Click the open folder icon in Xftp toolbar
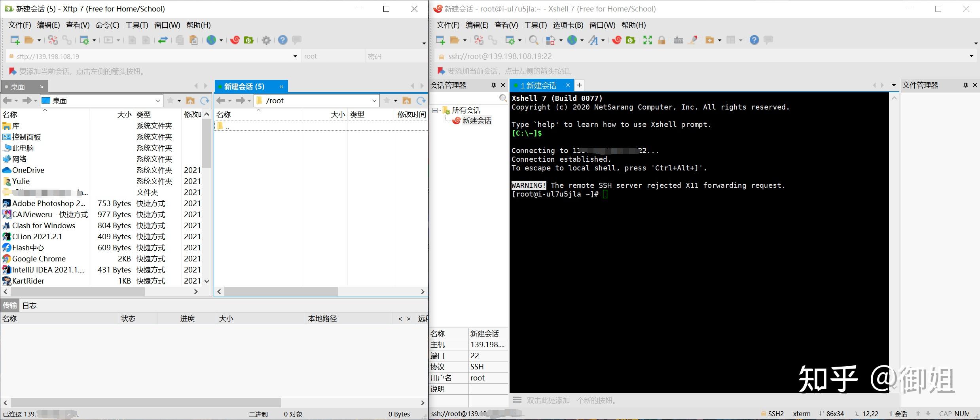 [x=29, y=40]
